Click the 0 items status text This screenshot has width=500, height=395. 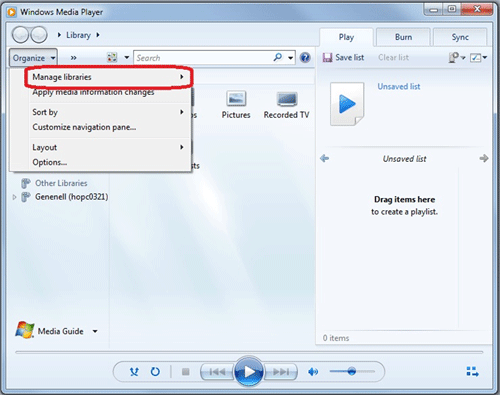336,338
